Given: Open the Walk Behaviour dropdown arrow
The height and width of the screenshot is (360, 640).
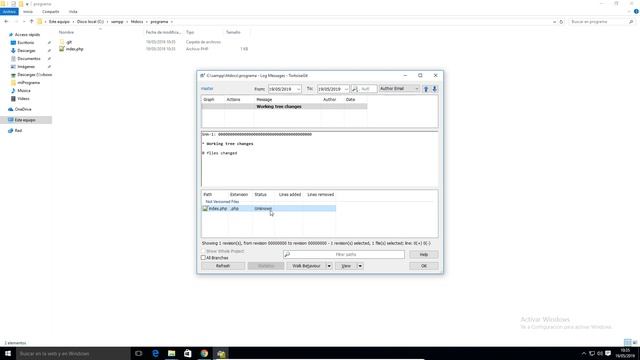Looking at the screenshot, I should click(x=329, y=266).
